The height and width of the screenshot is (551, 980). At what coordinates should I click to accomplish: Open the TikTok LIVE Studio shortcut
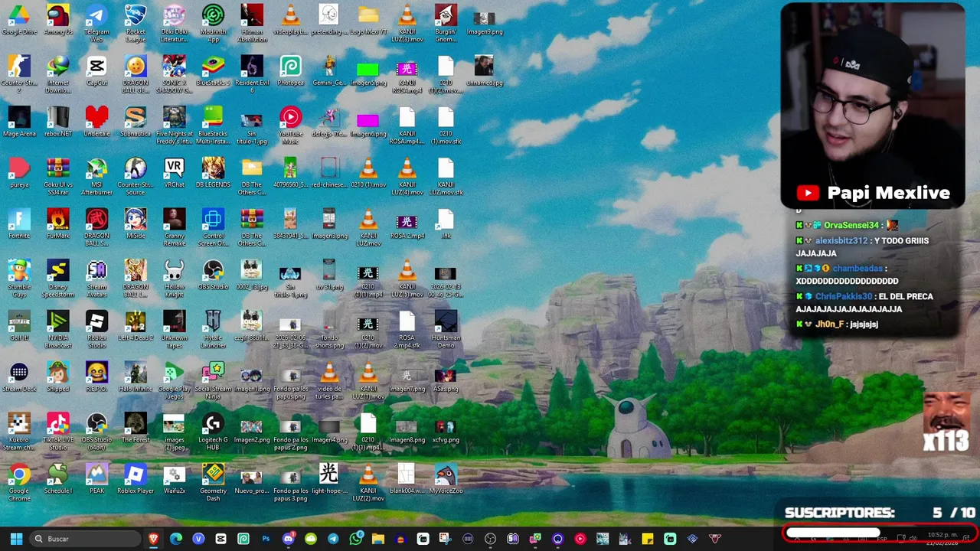58,432
